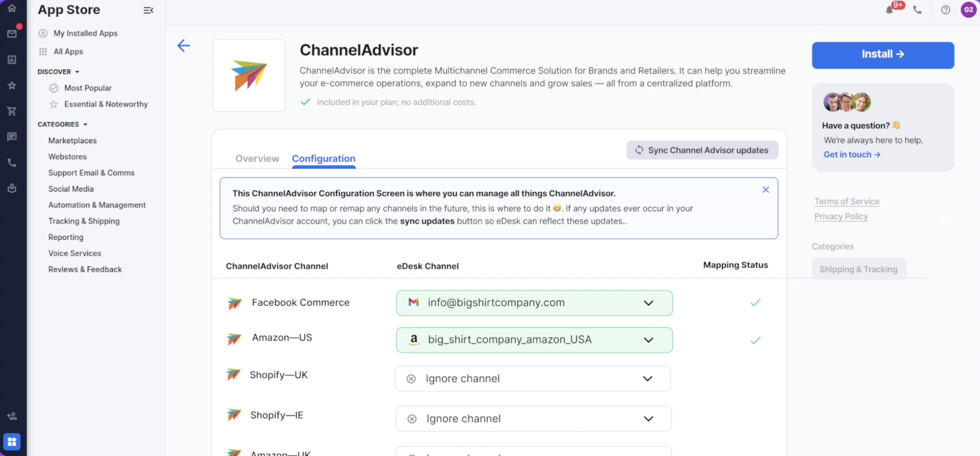Screen dimensions: 980x456
Task: Open the G2 user avatar menu
Action: 969,10
